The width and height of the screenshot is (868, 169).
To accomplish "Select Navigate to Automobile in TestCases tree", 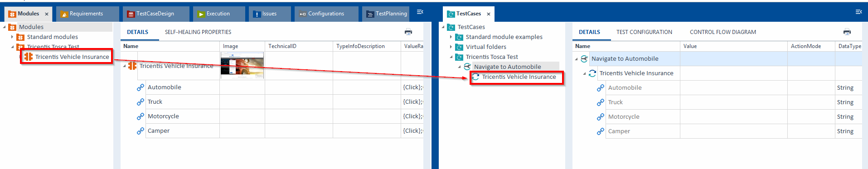I will tap(508, 67).
